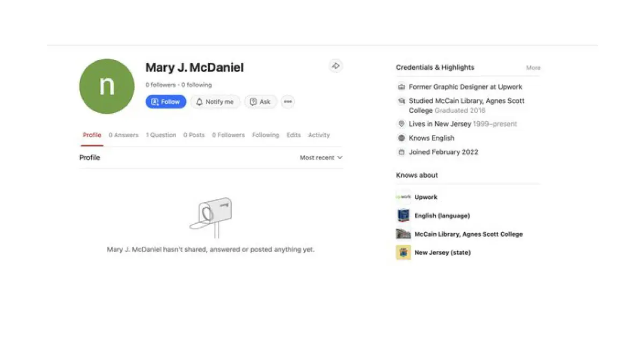Click the Ask button

pos(260,102)
